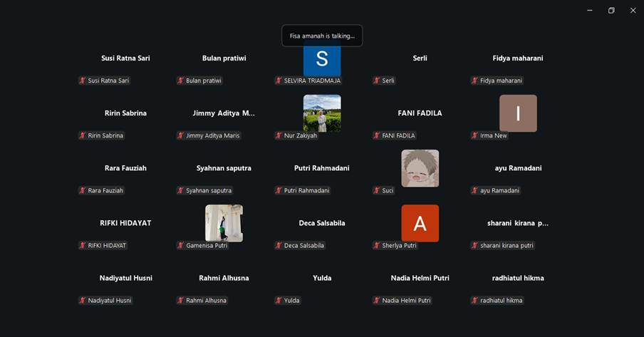Click muted mic icon next to RIFKI HIDAYAT
644x337 pixels.
pos(83,245)
